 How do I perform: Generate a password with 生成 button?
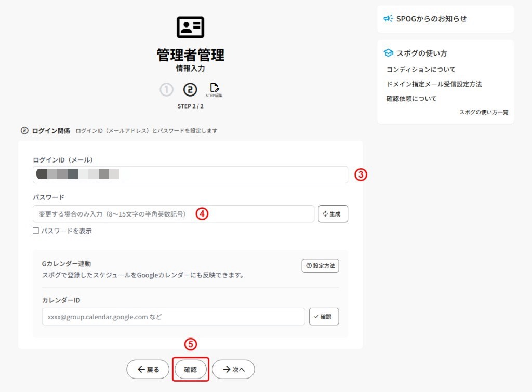point(333,213)
